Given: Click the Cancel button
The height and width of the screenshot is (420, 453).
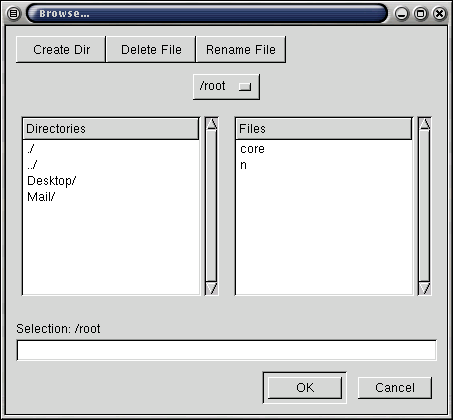Looking at the screenshot, I should coord(395,388).
